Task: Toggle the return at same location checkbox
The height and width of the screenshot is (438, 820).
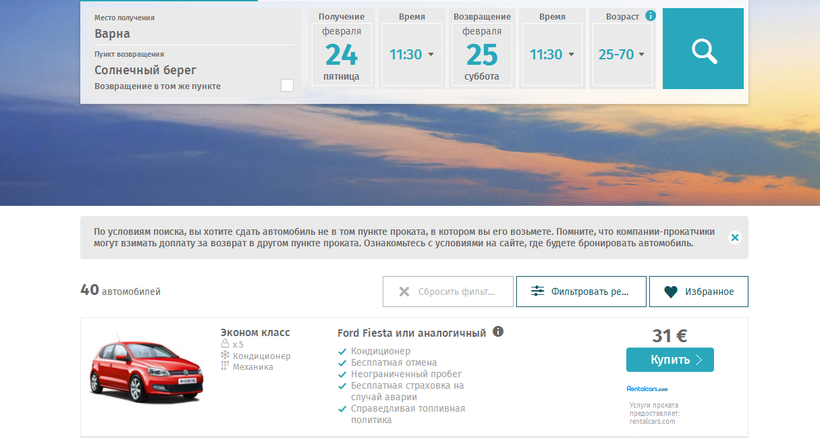Action: (287, 86)
